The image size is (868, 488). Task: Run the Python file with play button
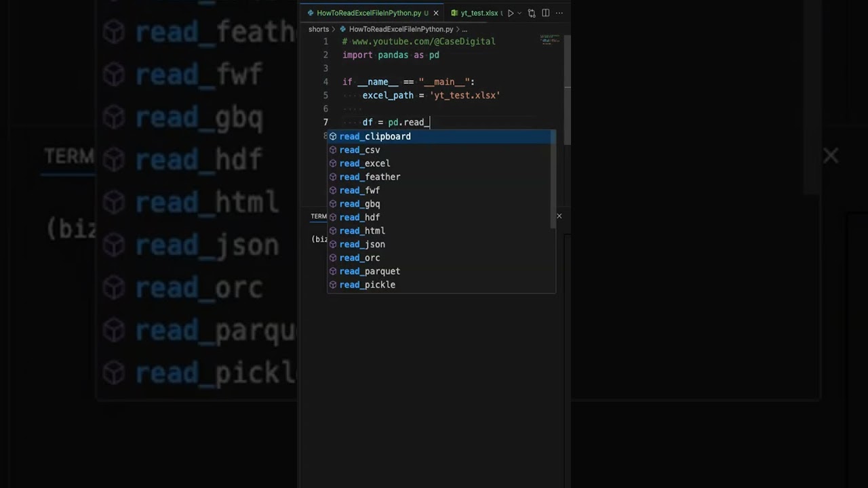click(x=511, y=13)
